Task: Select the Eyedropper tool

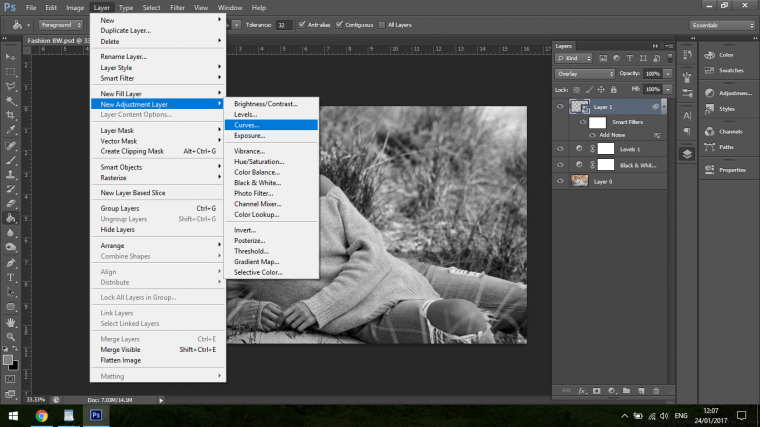Action: click(x=10, y=130)
